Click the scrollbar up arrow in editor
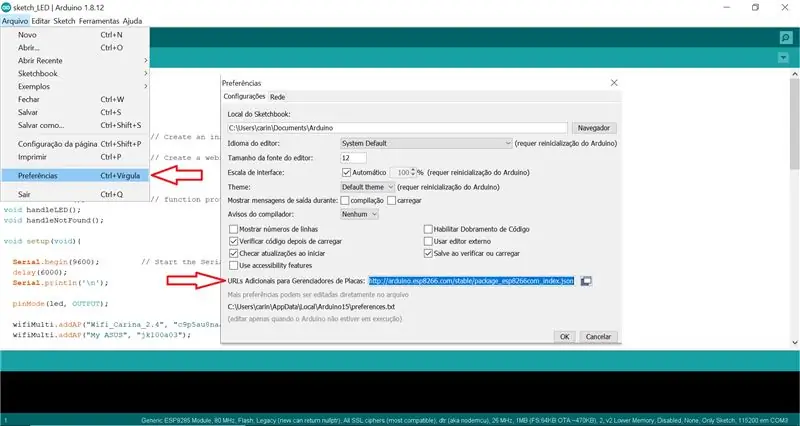 coord(794,74)
